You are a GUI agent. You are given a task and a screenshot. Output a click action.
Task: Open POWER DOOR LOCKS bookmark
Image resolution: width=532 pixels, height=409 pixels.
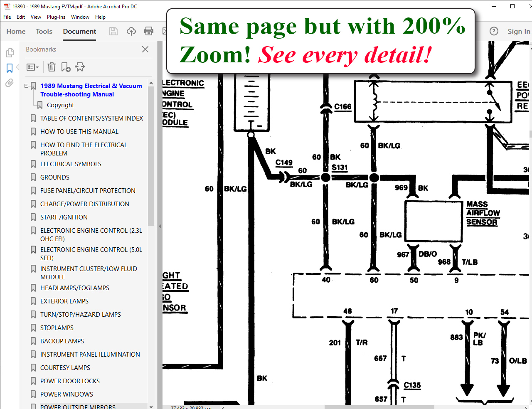(70, 381)
